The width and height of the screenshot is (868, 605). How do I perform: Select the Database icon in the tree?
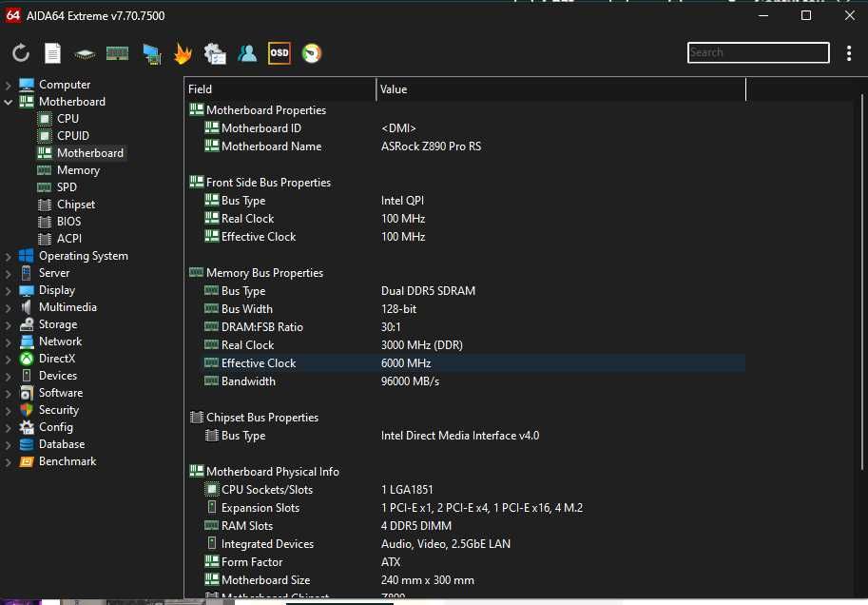pyautogui.click(x=26, y=444)
